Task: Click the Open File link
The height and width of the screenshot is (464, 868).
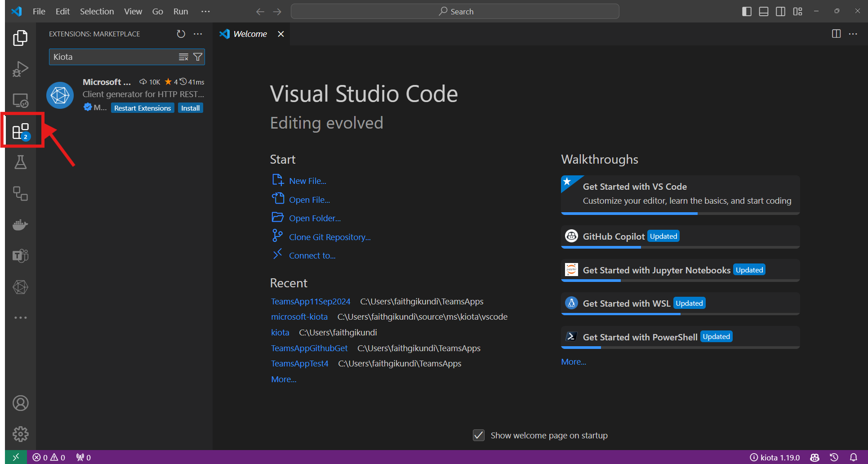Action: (309, 200)
